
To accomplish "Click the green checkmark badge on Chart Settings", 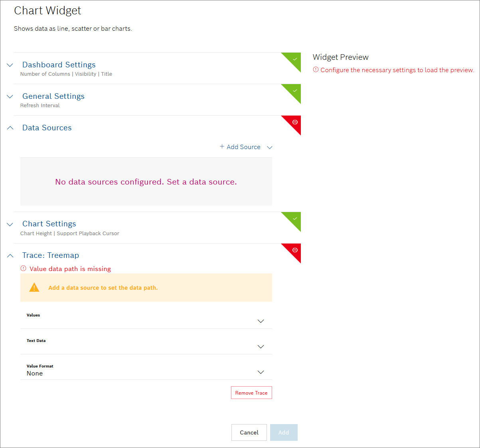I will (294, 219).
